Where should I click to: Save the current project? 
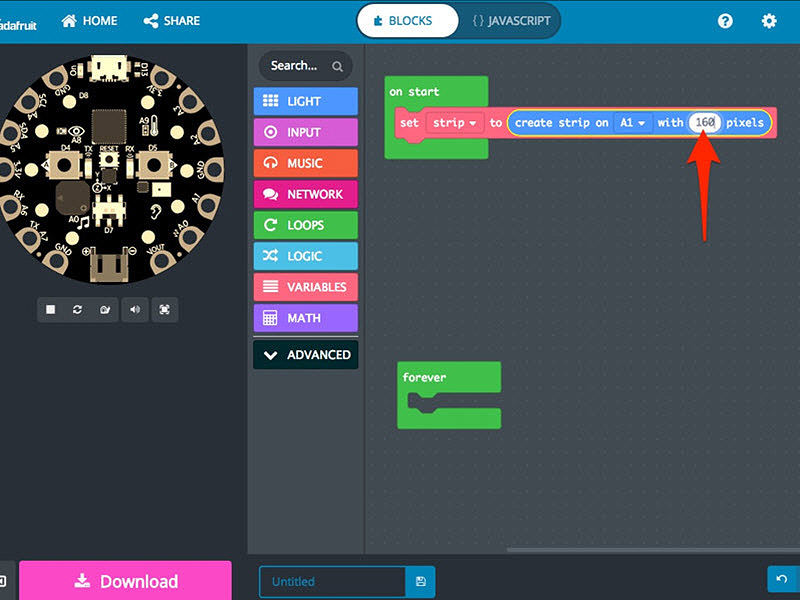(421, 581)
